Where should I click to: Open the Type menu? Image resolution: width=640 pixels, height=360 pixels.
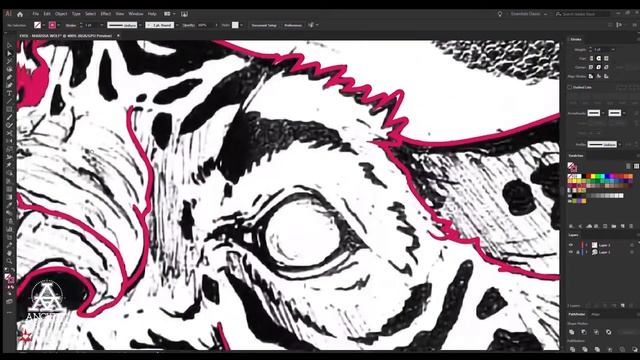(x=76, y=14)
